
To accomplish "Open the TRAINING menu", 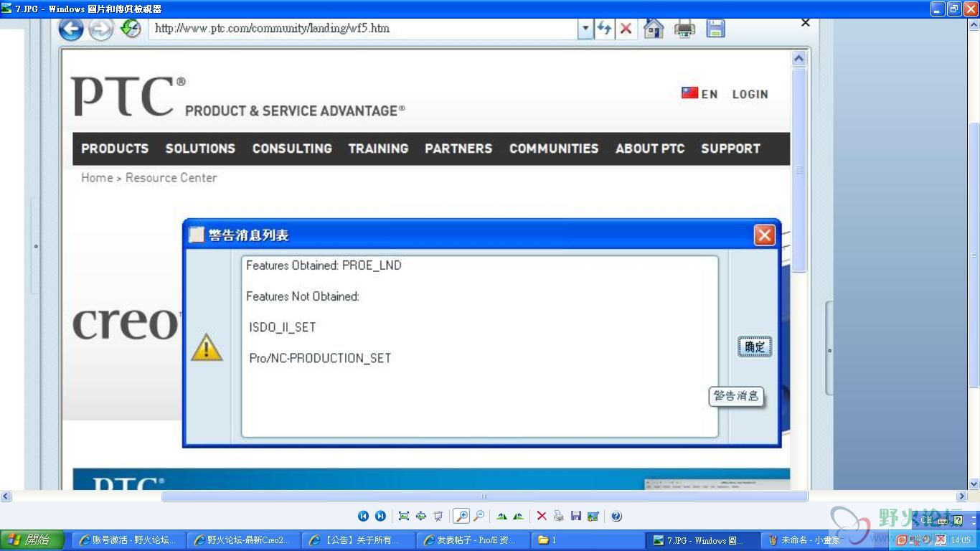I will tap(378, 149).
